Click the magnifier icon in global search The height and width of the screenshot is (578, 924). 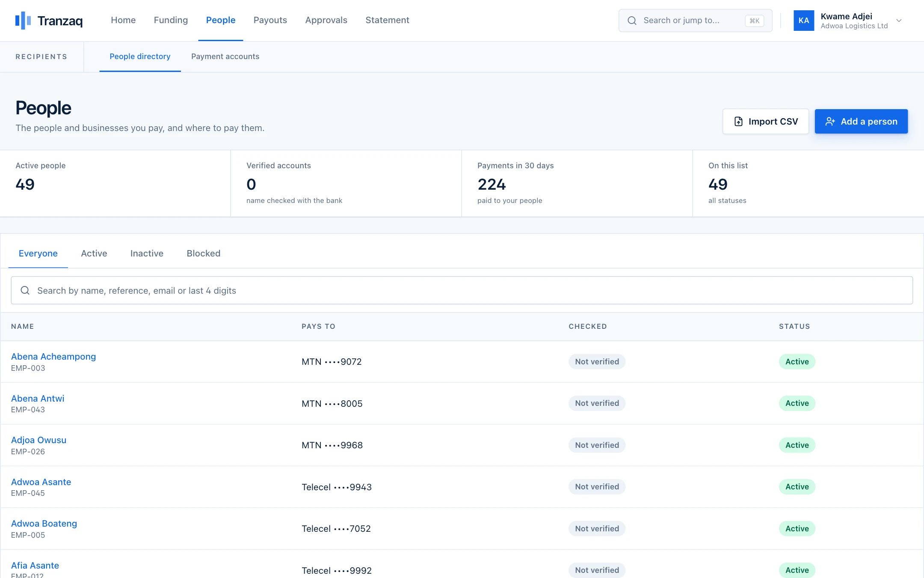click(632, 21)
